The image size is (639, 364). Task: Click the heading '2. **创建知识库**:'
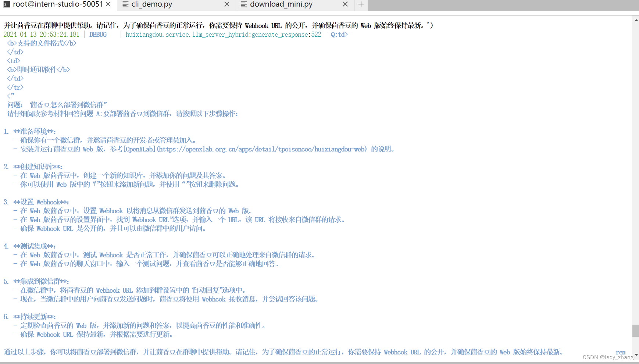point(33,167)
